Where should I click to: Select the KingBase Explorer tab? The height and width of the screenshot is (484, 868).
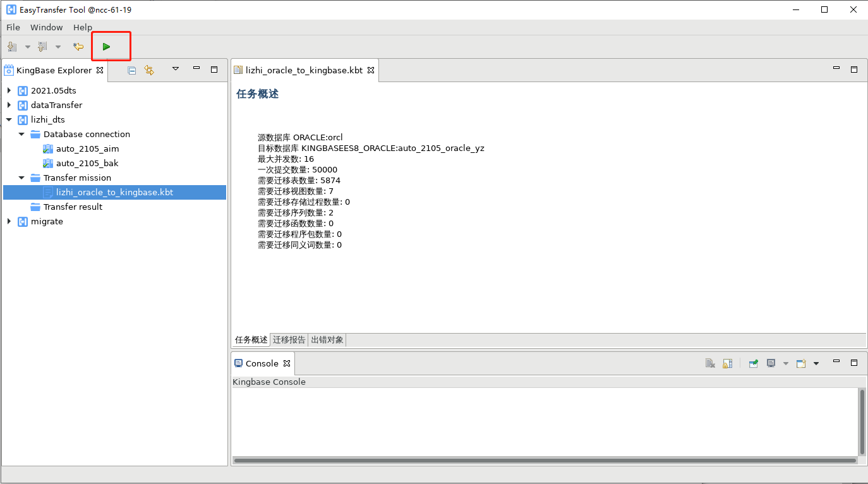click(x=54, y=70)
